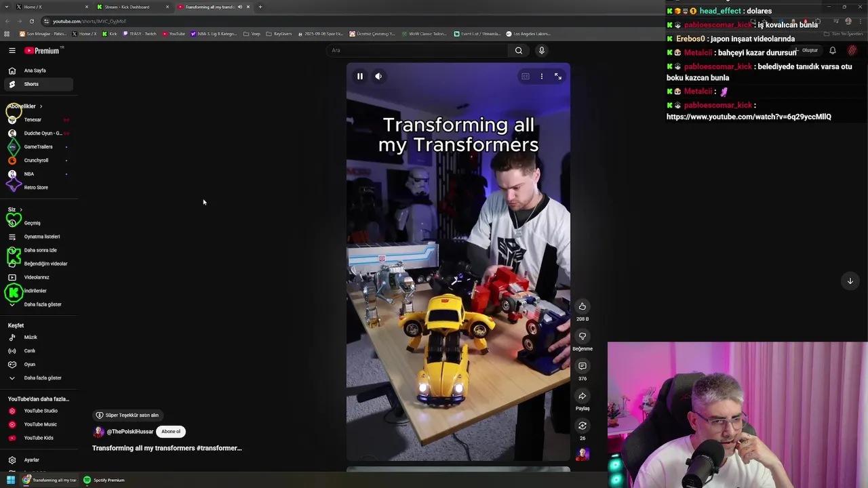
Task: Open Dudche Oyun channel subscription
Action: click(37, 134)
